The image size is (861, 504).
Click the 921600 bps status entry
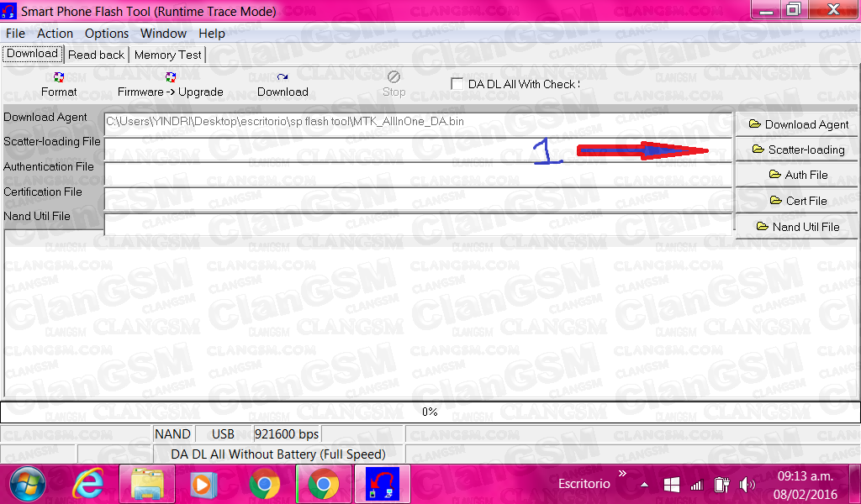pyautogui.click(x=287, y=434)
